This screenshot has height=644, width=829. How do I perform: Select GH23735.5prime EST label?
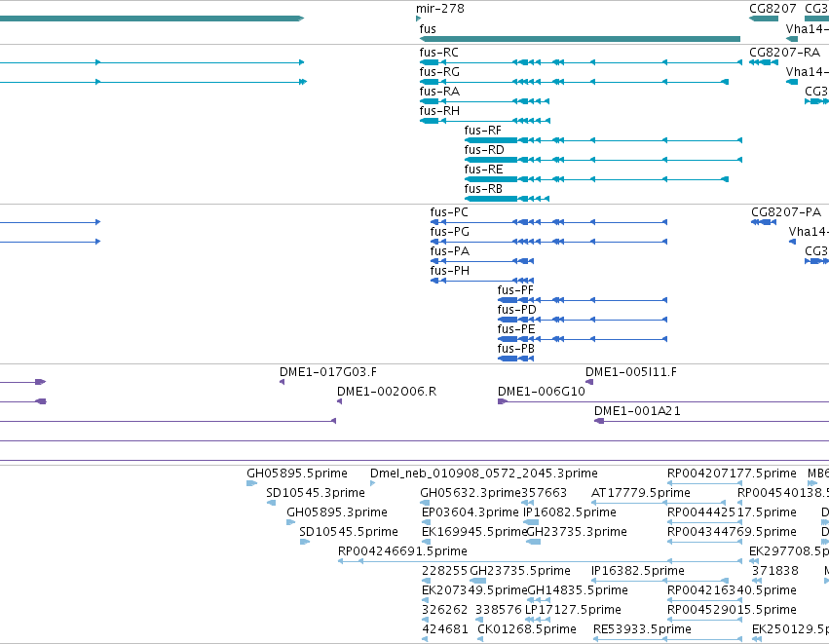pos(520,571)
